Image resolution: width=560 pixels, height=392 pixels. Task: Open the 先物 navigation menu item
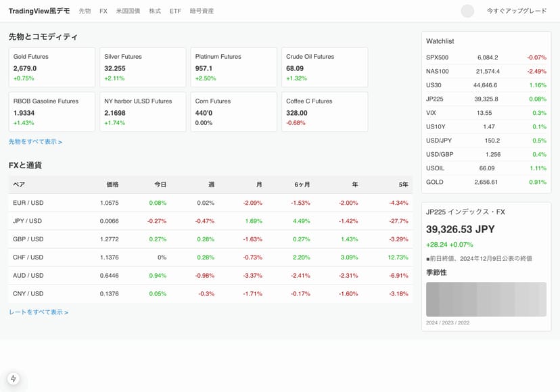(85, 11)
